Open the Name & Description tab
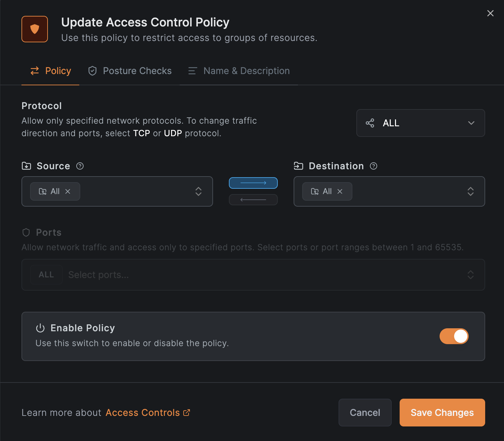504x441 pixels. [x=239, y=71]
